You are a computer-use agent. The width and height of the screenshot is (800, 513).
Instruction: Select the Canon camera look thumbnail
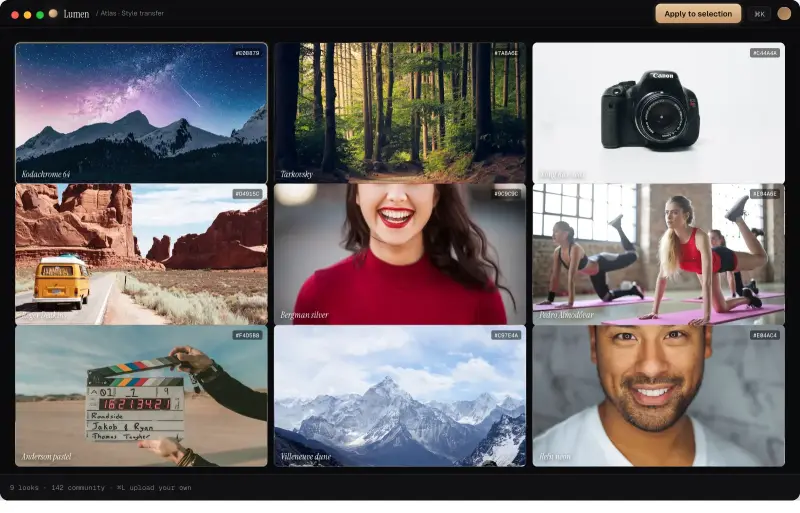(x=658, y=112)
